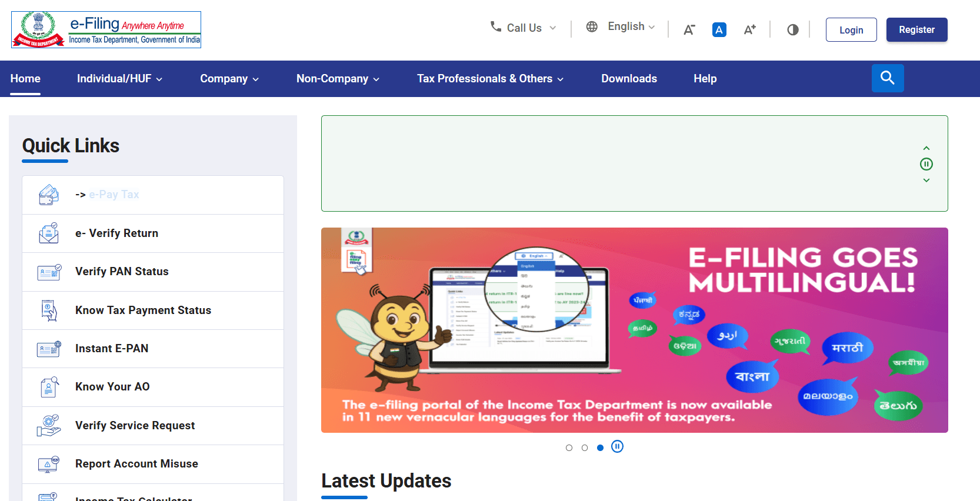Click the Know Your AO document icon
The height and width of the screenshot is (501, 980).
(49, 387)
